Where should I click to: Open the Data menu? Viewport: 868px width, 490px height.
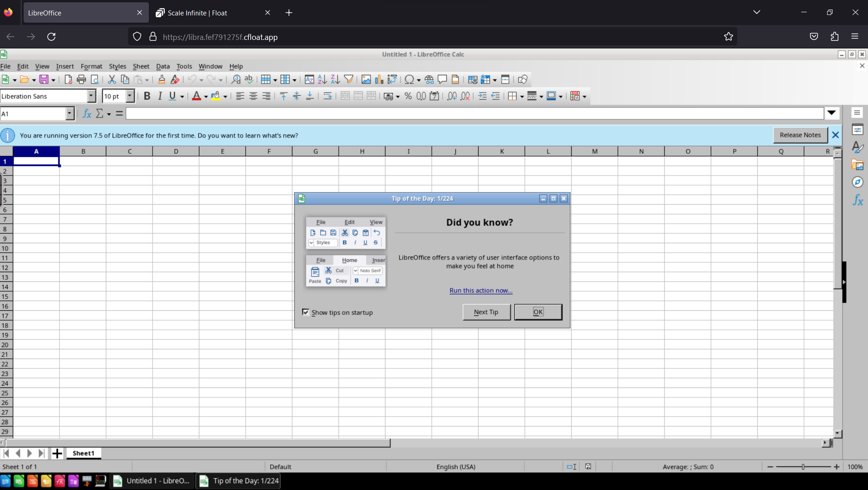163,66
